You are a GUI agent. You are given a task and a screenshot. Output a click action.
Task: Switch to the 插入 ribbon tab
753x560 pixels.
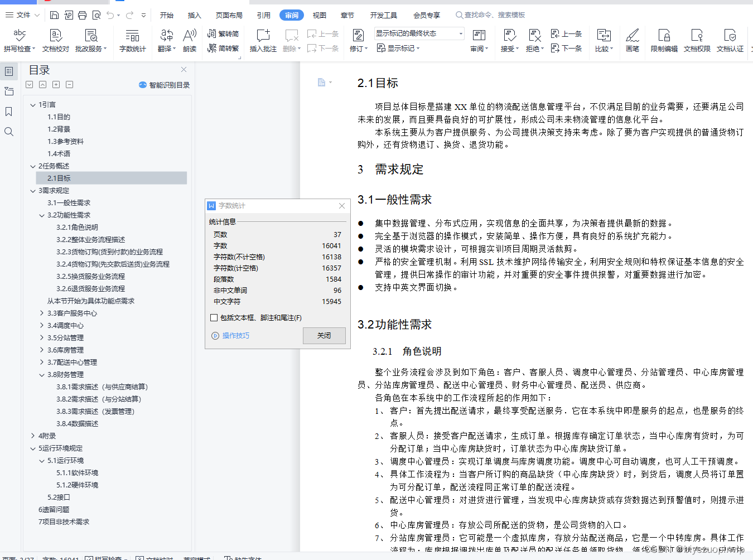[x=194, y=15]
